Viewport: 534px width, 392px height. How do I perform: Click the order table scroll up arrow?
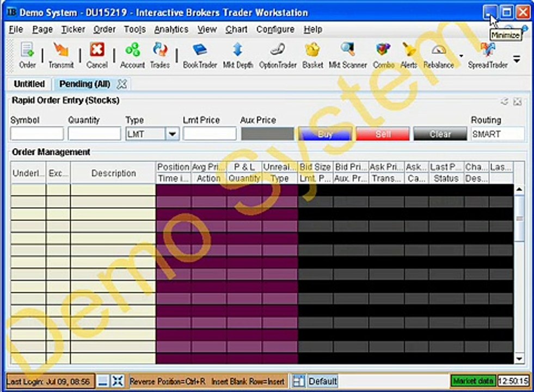(x=519, y=189)
